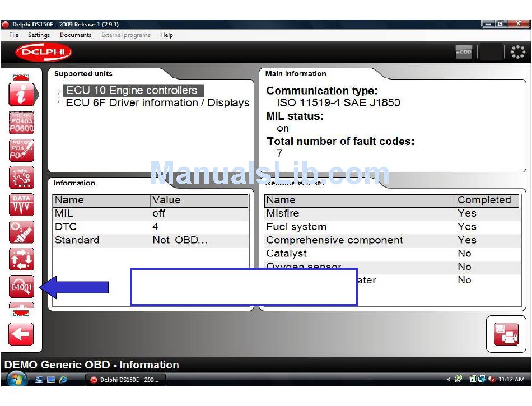The image size is (532, 406).
Task: Select the Catalyst readiness row
Action: pyautogui.click(x=393, y=253)
